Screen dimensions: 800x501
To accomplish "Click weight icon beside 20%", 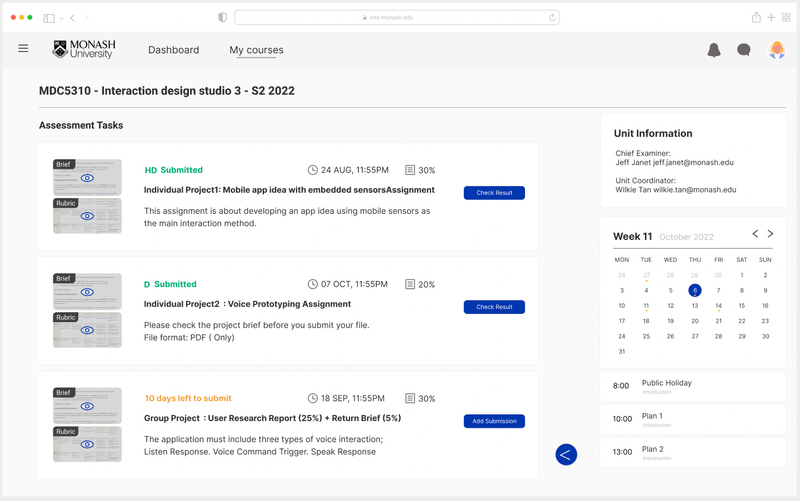I will pos(410,284).
